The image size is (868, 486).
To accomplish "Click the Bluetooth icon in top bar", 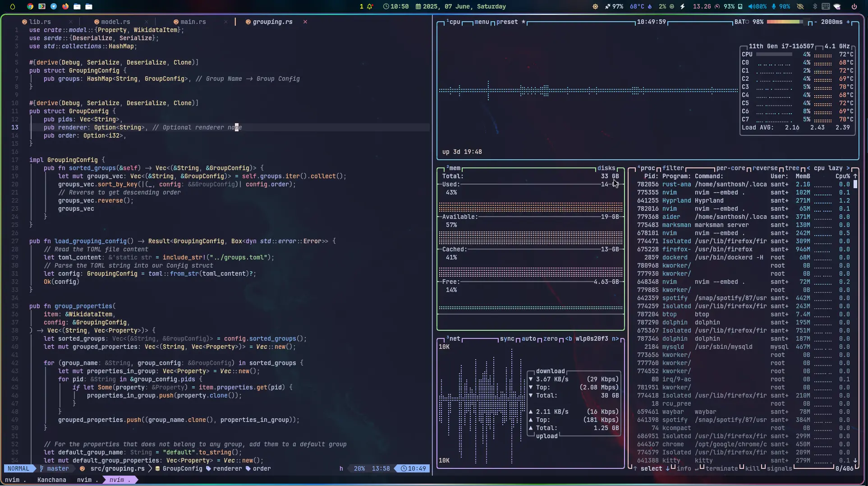I will [x=815, y=6].
